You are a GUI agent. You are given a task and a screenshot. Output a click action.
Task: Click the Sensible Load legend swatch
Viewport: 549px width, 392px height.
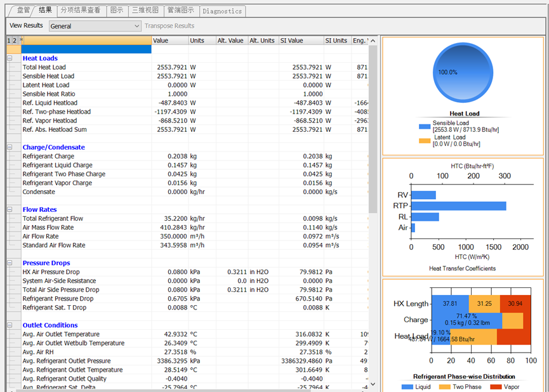425,127
